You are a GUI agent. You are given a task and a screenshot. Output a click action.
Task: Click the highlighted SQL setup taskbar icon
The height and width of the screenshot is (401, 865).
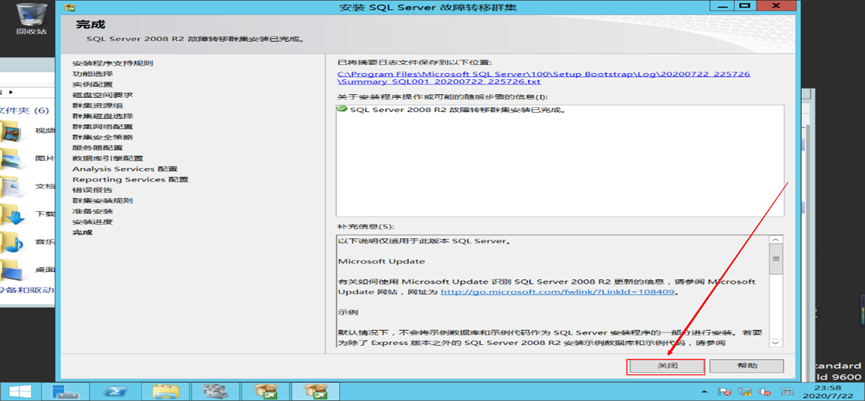pyautogui.click(x=315, y=392)
